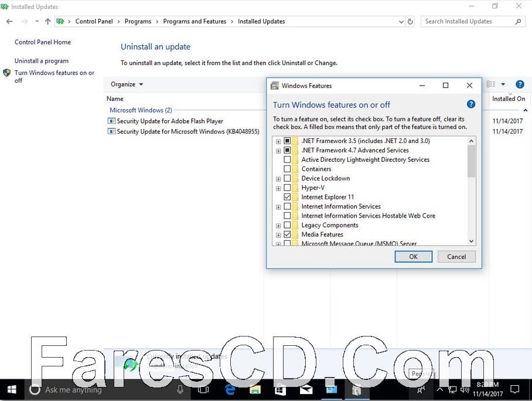Refresh the Installed Updates address bar
This screenshot has height=401, width=532.
[x=410, y=21]
